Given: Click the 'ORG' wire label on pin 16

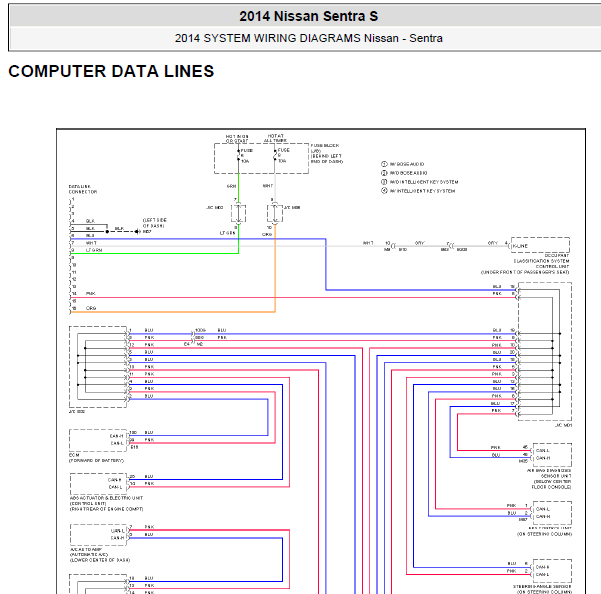Looking at the screenshot, I should pyautogui.click(x=91, y=308).
